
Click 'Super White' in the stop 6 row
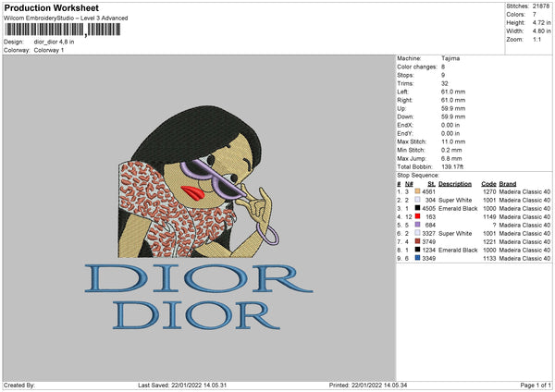[455, 233]
